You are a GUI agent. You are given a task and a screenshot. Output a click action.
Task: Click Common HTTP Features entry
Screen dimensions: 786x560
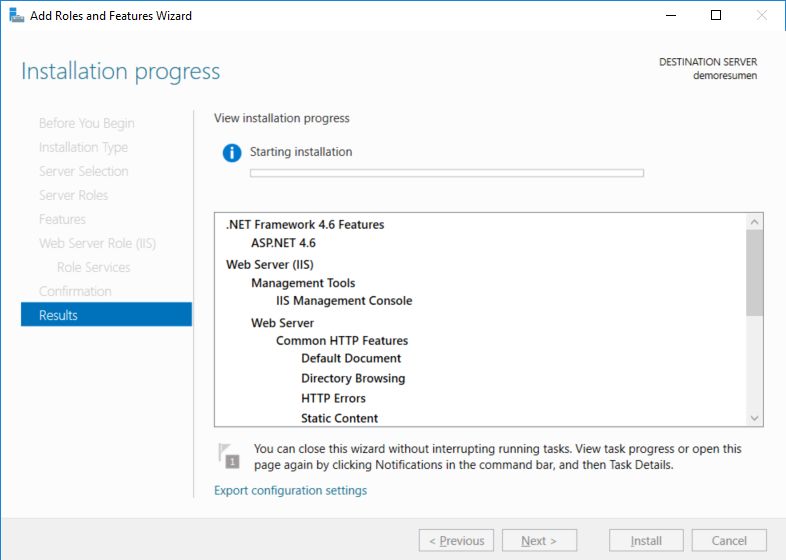click(342, 341)
